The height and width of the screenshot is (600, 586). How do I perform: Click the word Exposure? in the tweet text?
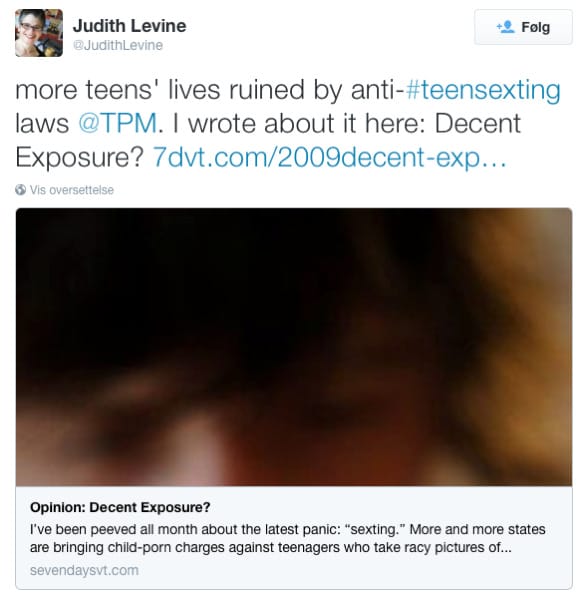[x=79, y=158]
